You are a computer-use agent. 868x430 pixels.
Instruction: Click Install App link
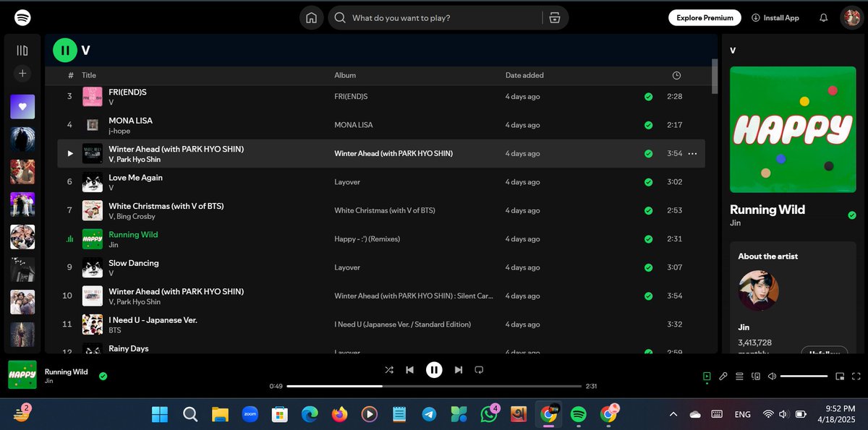pyautogui.click(x=775, y=17)
